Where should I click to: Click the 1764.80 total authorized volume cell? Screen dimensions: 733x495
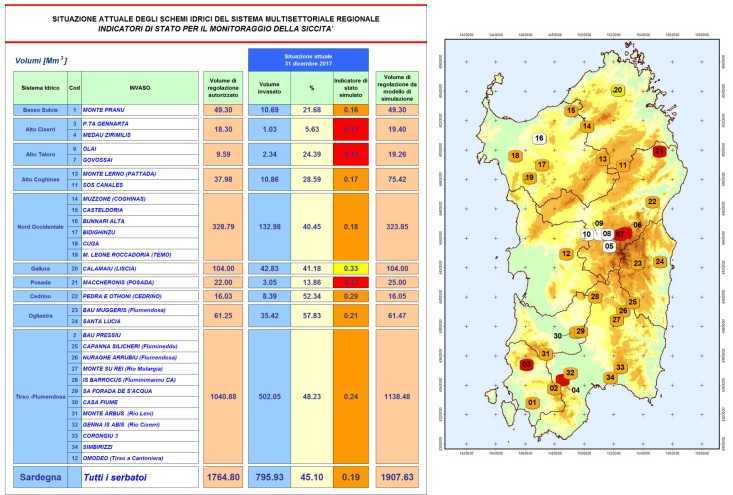221,477
